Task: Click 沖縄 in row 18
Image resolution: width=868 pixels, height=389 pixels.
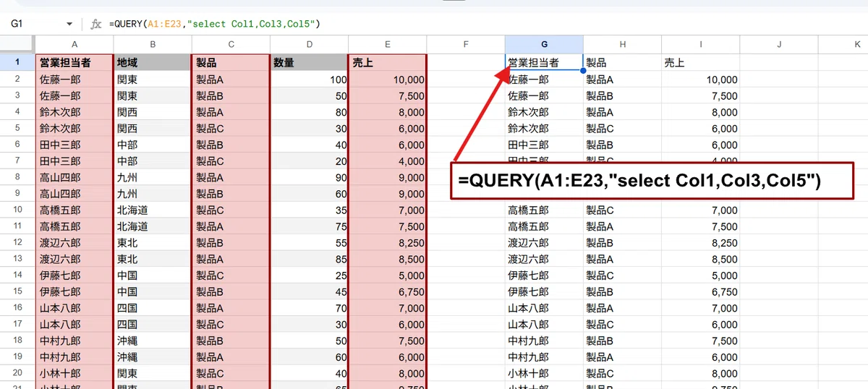Action: pyautogui.click(x=153, y=341)
